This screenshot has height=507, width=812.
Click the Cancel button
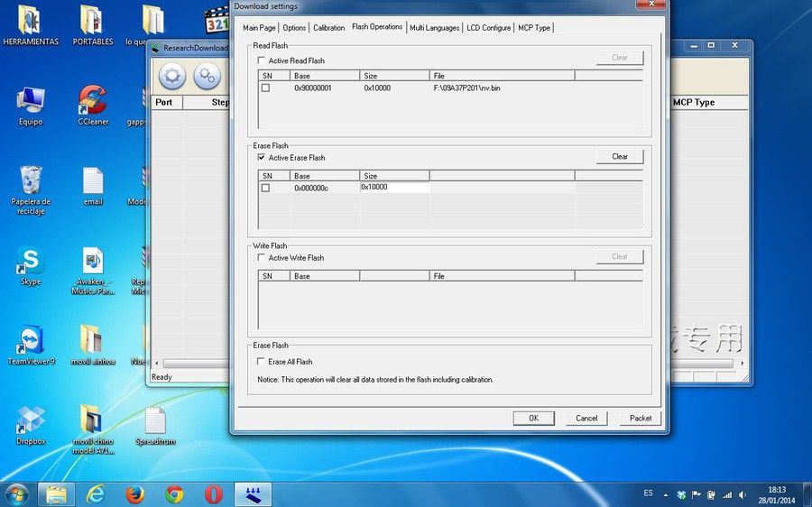586,418
